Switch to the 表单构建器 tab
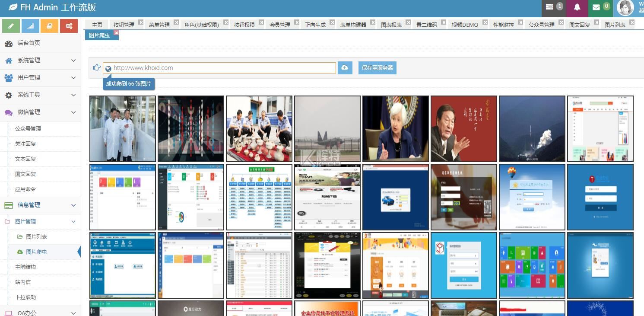The width and height of the screenshot is (644, 316). (353, 25)
